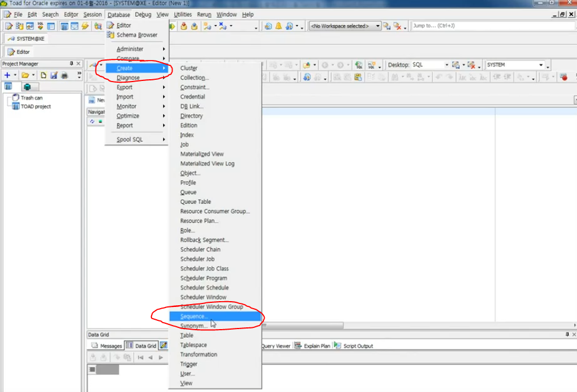This screenshot has height=392, width=577.
Task: Click the SYSTEM@XE connection button
Action: [26, 38]
